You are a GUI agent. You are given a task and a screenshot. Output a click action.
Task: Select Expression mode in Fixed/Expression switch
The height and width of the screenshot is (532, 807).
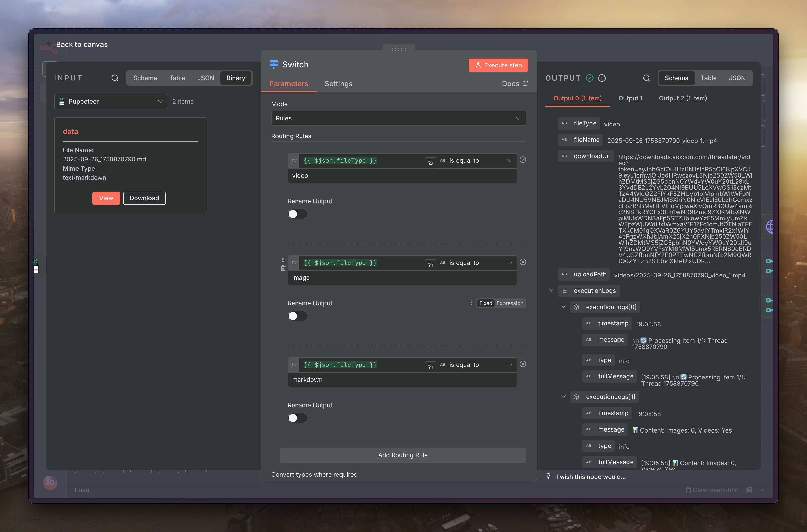point(510,303)
